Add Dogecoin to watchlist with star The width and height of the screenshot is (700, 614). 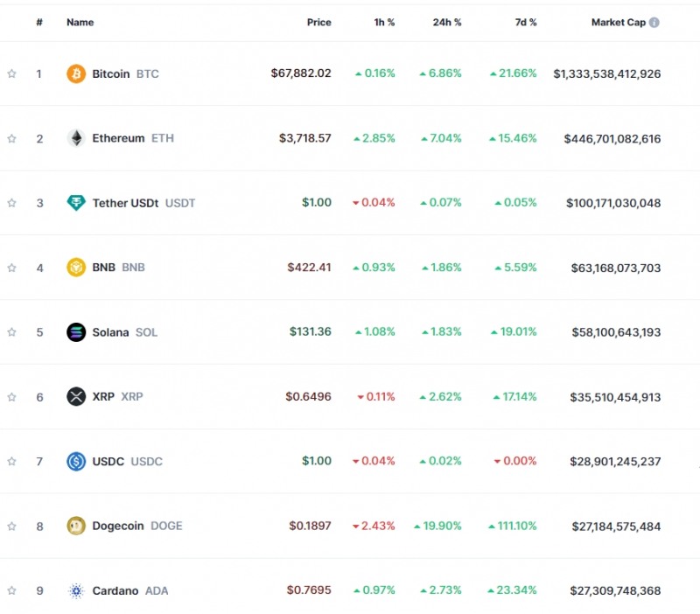coord(12,526)
